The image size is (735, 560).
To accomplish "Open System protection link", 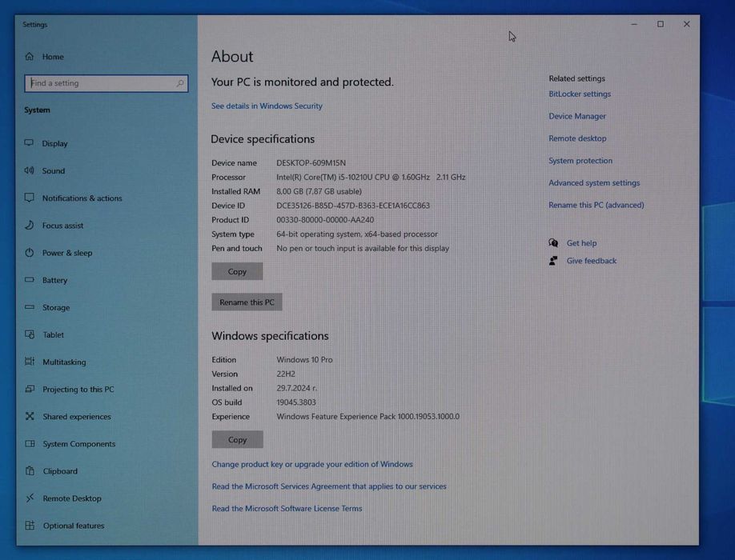I will pyautogui.click(x=580, y=161).
